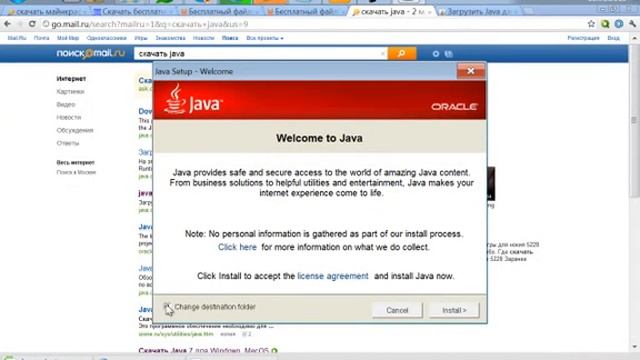The image size is (640, 360).
Task: Switch to the first 'Бесплатный файл' tab
Action: tap(219, 12)
